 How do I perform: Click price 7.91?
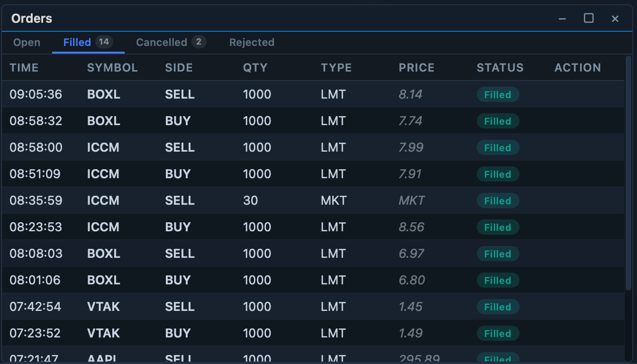point(410,174)
